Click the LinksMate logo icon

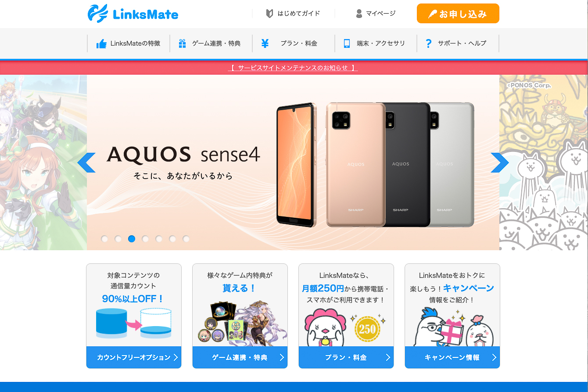(98, 13)
